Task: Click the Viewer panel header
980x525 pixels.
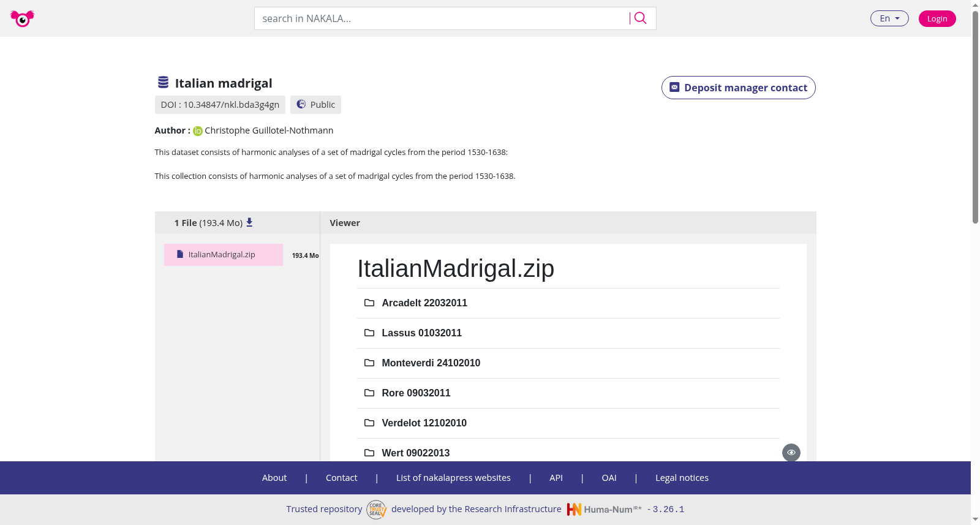Action: point(345,223)
